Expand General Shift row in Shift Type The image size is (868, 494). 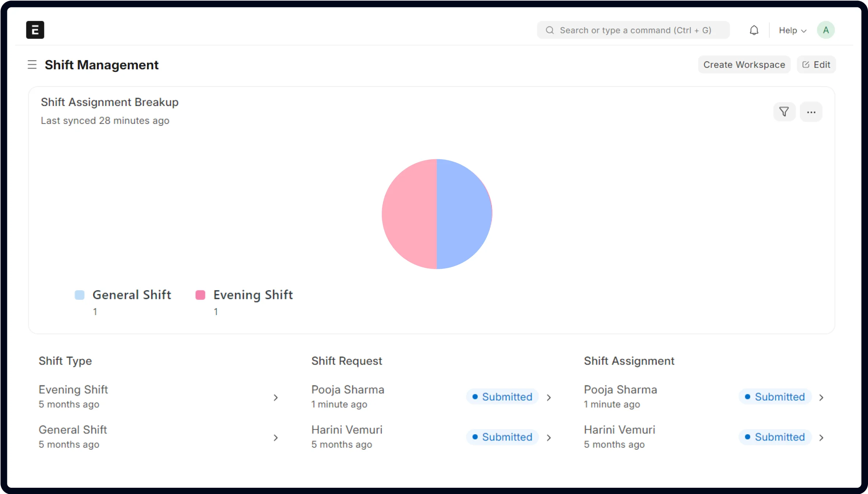(x=276, y=436)
